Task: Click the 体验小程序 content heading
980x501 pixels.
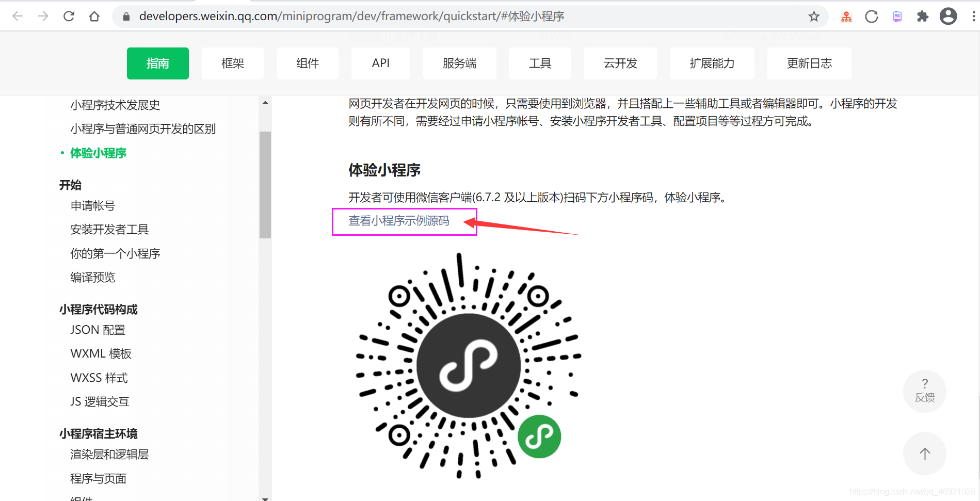Action: coord(384,170)
